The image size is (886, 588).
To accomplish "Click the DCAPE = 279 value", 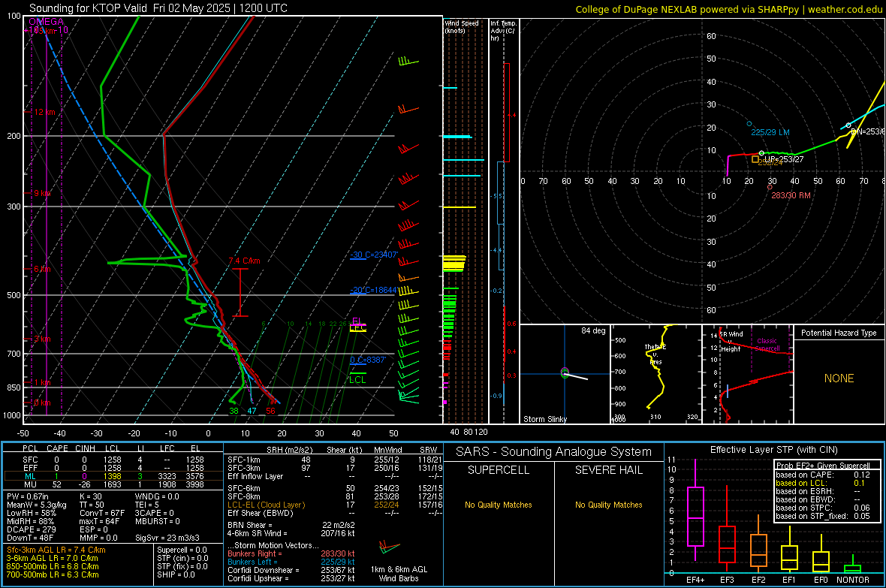I will [x=31, y=529].
